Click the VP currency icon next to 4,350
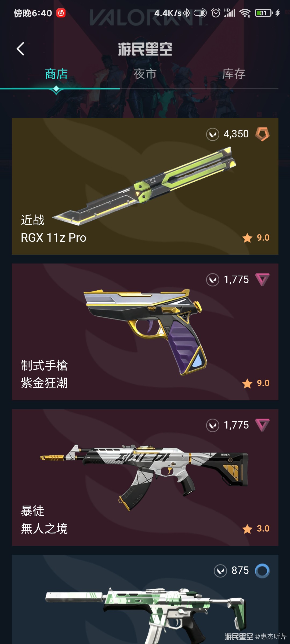 tap(213, 134)
